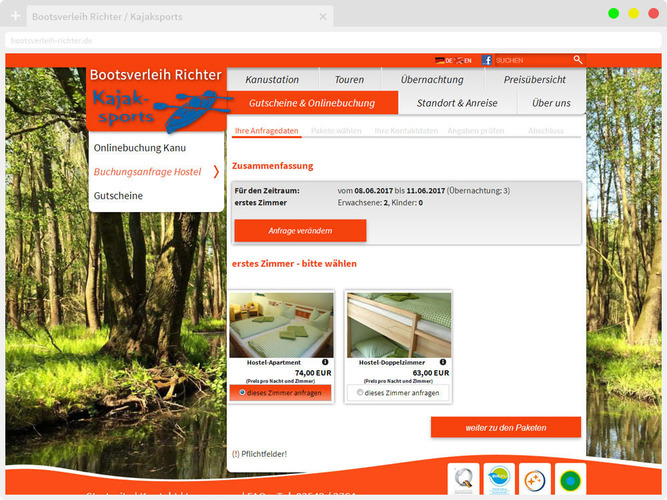Screen dimensions: 667x500
Task: Select Hostel-Apartment 'dieses Zimmer anfragen' radio button
Action: pyautogui.click(x=242, y=393)
